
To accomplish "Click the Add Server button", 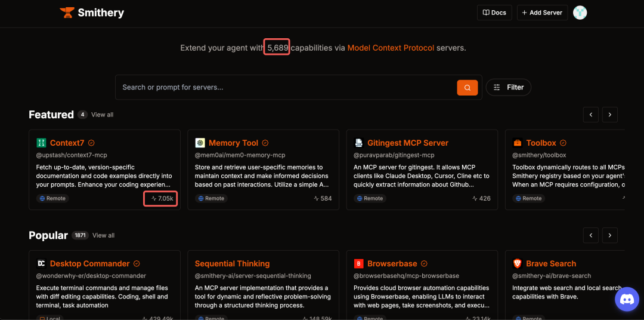I will [x=542, y=13].
